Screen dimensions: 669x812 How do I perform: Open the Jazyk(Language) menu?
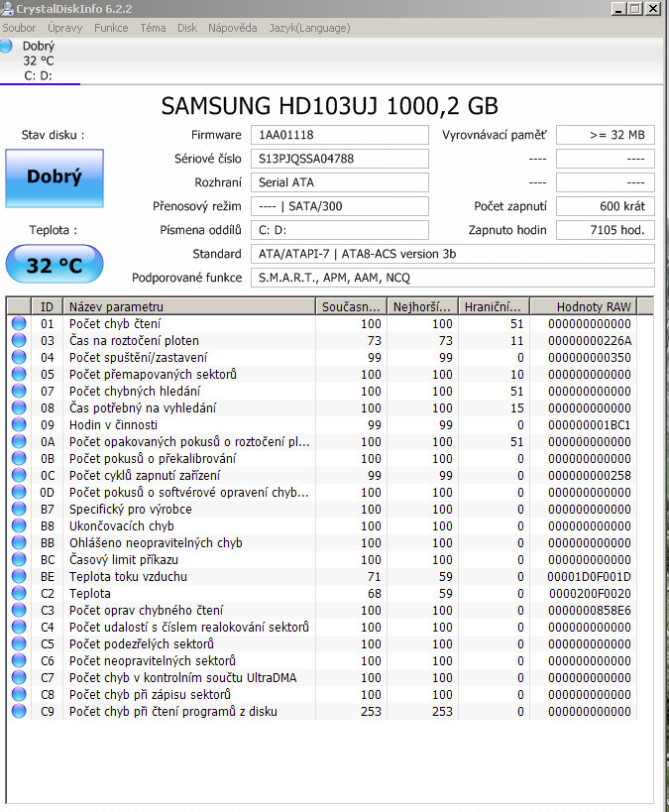point(309,28)
